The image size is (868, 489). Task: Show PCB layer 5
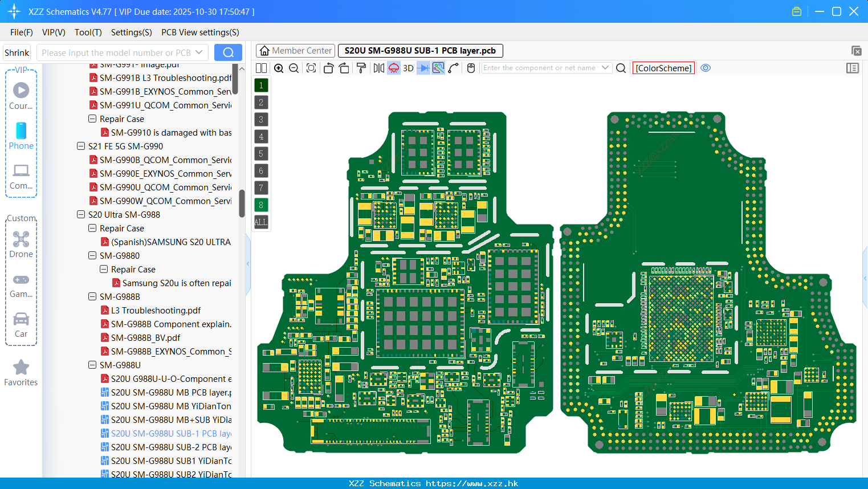[261, 153]
